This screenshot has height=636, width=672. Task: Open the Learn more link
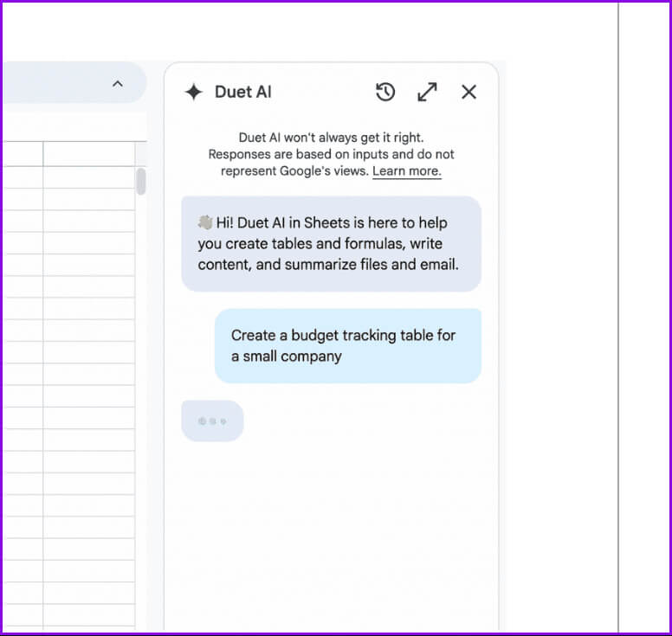click(407, 170)
